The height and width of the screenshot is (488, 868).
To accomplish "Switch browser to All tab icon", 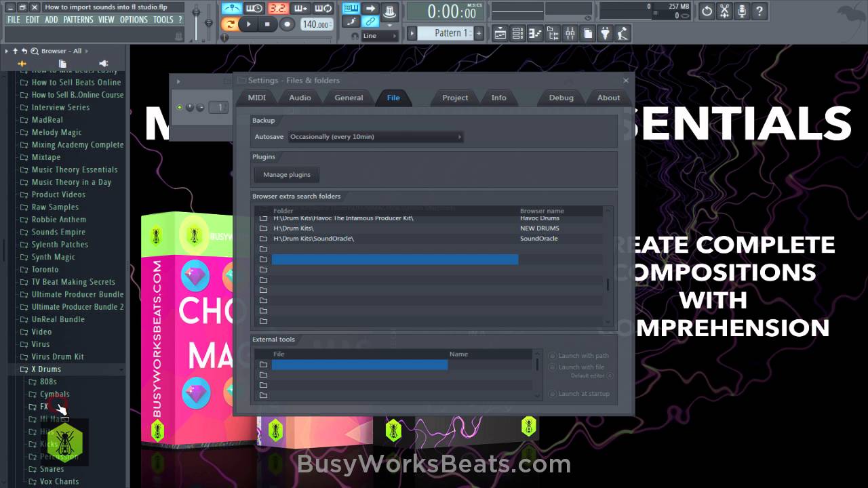I will tap(22, 64).
